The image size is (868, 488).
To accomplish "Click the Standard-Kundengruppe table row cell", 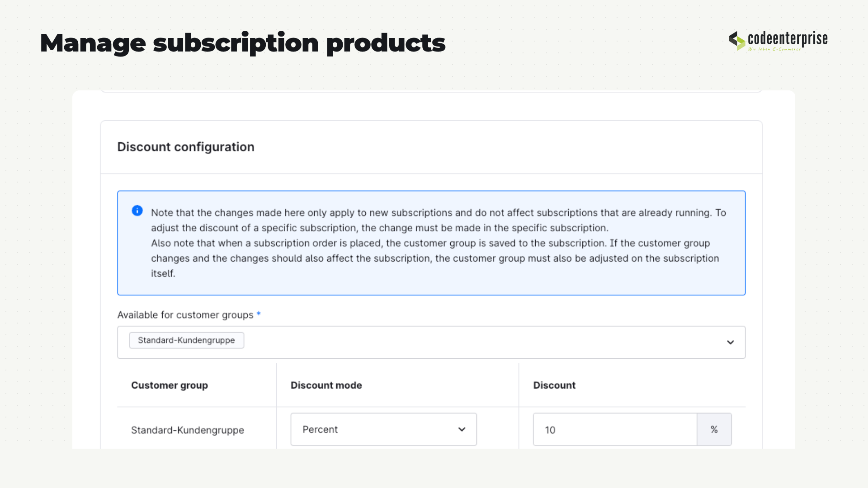I will [188, 430].
